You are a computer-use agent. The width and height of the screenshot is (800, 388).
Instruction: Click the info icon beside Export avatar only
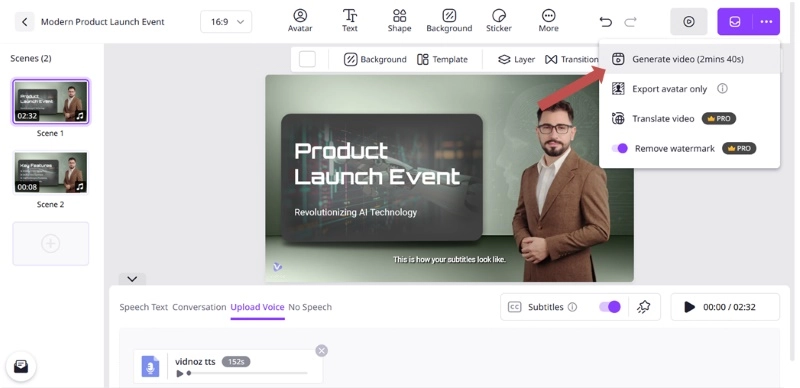(722, 88)
